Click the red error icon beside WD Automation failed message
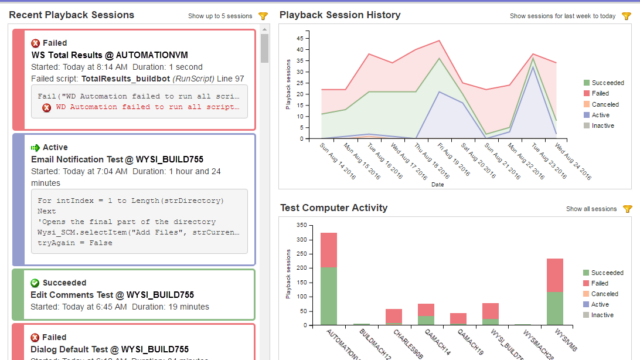This screenshot has height=360, width=640. (47, 107)
